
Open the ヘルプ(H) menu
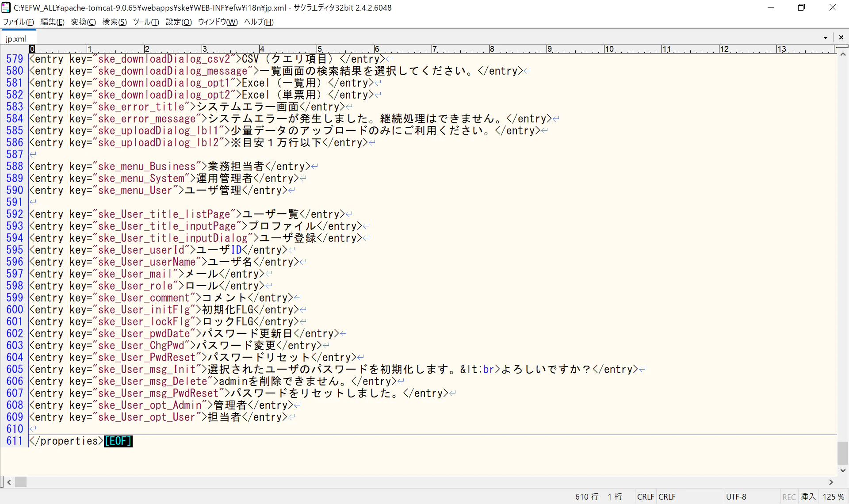[x=259, y=22]
